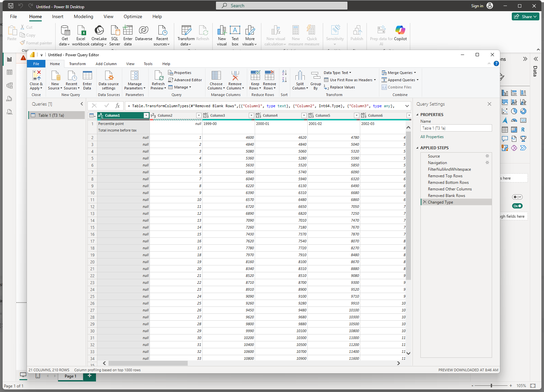Click the vertical scrollbar of data grid

point(408,206)
